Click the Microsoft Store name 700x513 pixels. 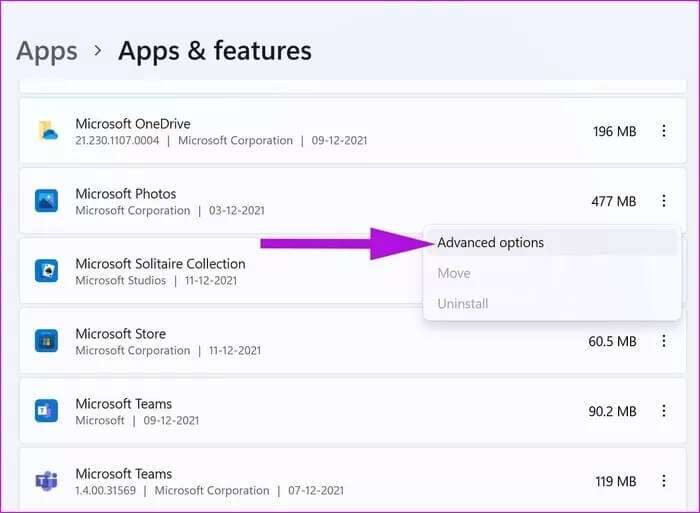121,334
